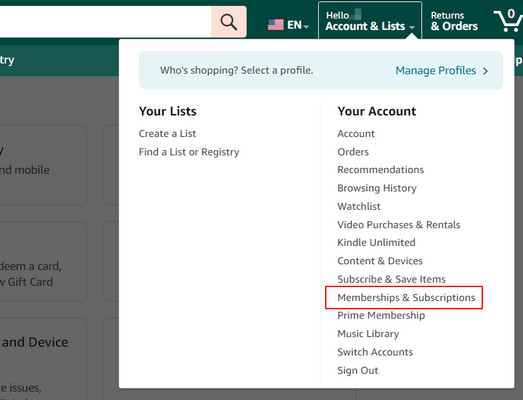Viewport: 523px width, 400px height.
Task: View Browsing History
Action: pos(377,188)
